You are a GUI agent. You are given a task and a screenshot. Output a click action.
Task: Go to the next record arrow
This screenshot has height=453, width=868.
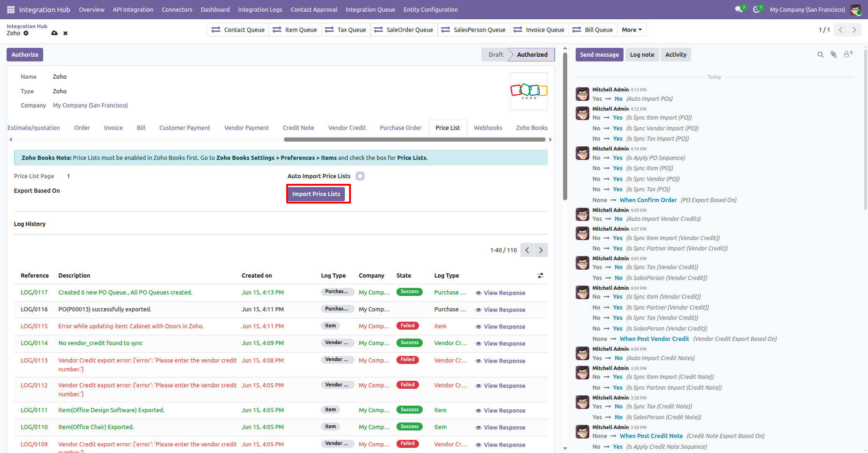tap(854, 30)
